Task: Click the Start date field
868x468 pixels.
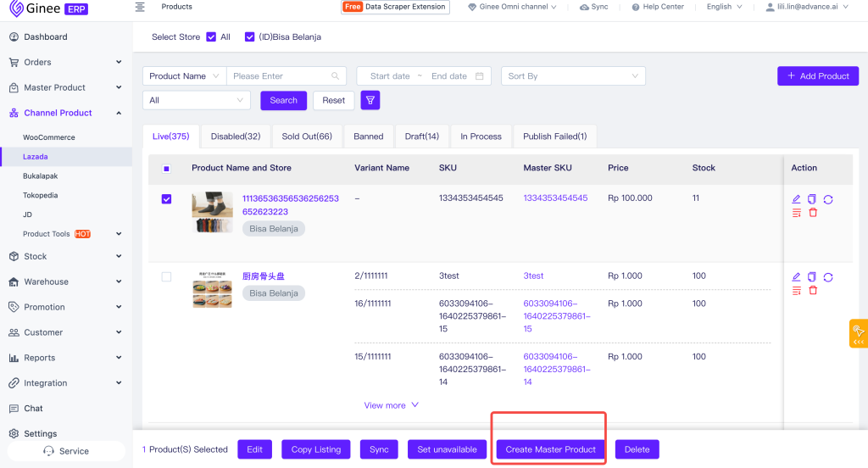Action: pos(390,75)
